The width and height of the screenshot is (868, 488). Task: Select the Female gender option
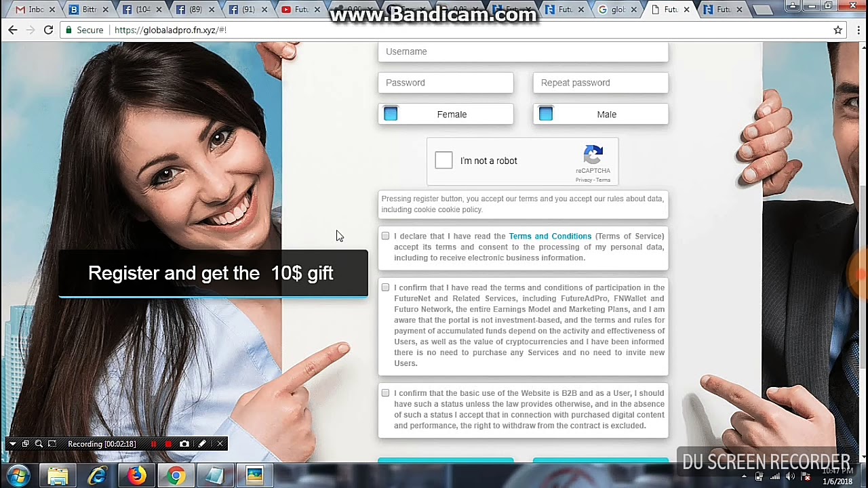(446, 114)
